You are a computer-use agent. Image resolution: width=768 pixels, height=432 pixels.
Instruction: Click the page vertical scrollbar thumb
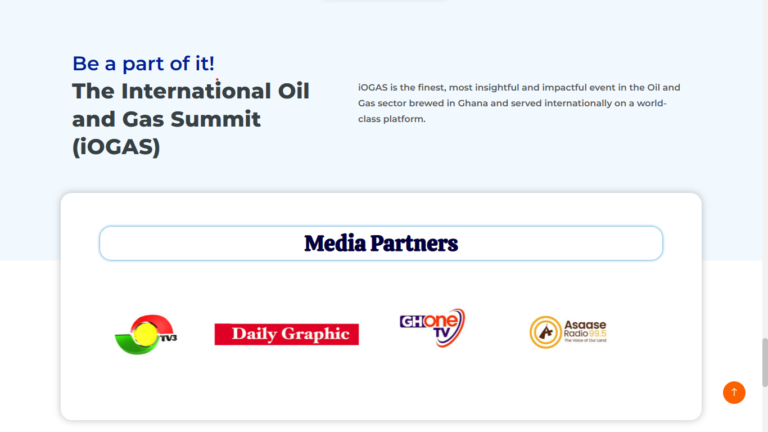click(765, 362)
